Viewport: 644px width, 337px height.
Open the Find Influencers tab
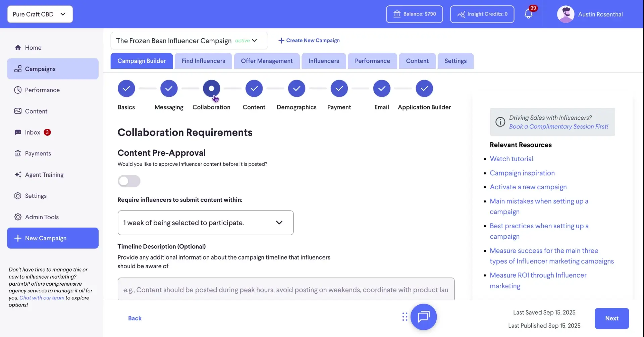[x=203, y=61]
